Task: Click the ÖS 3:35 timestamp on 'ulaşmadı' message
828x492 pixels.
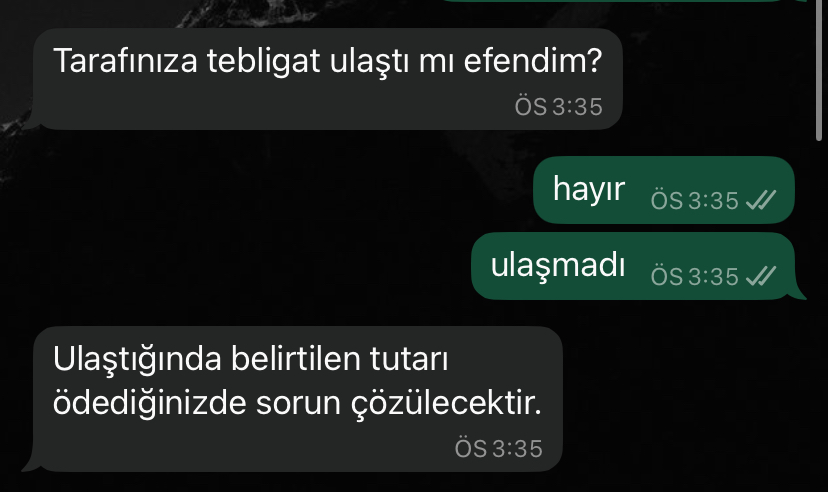Action: click(x=694, y=277)
